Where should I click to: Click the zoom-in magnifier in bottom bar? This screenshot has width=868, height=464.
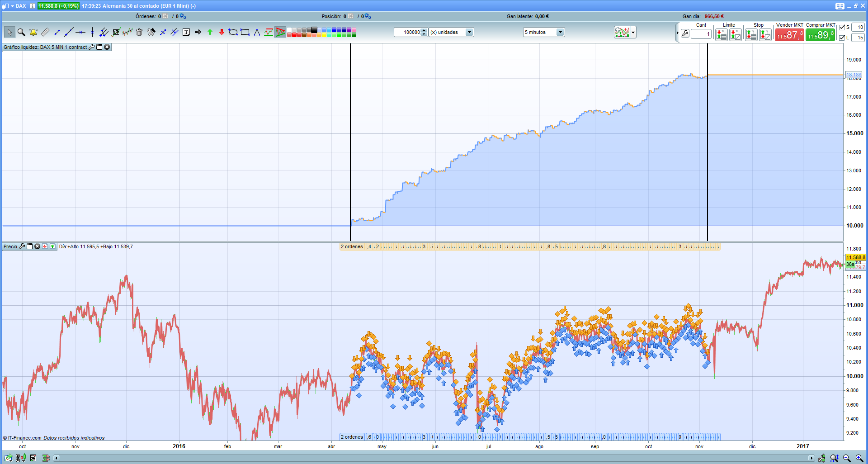[x=860, y=458]
